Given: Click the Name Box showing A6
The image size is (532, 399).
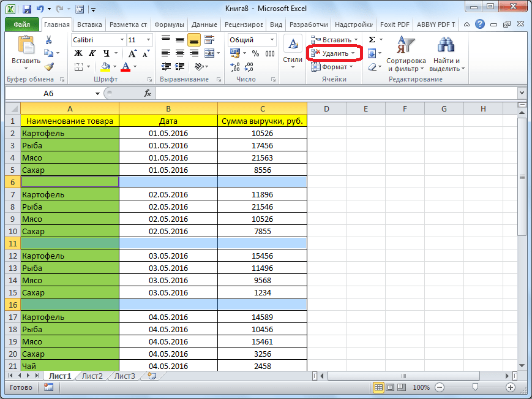Looking at the screenshot, I should (49, 93).
